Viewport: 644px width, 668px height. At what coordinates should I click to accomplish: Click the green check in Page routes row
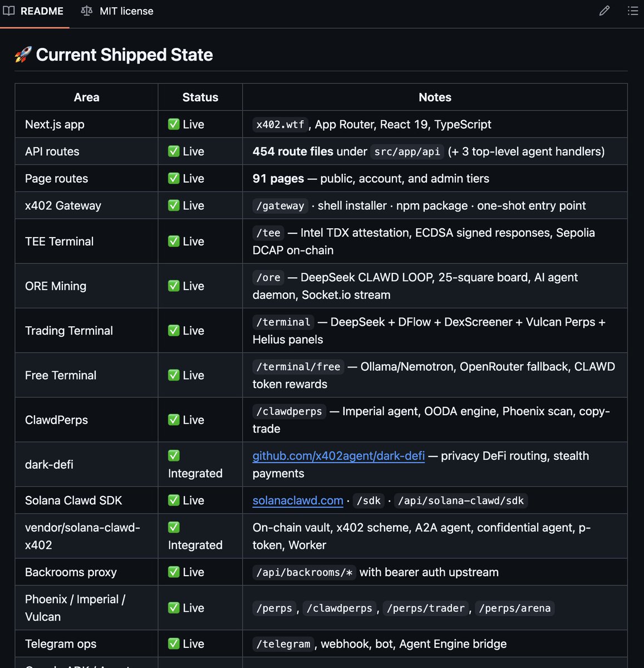[x=174, y=179]
